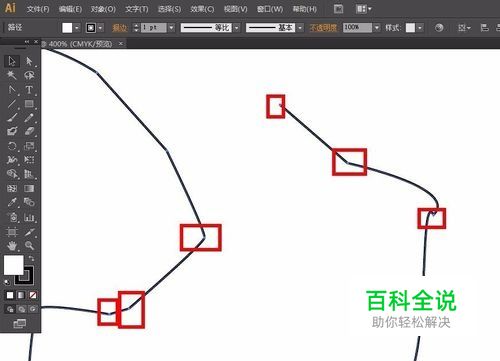Enable Draw Behind mode

point(21,309)
